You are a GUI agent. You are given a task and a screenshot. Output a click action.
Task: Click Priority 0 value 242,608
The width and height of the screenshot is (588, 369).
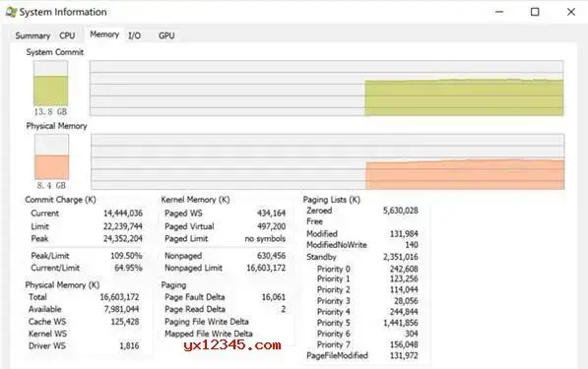404,269
